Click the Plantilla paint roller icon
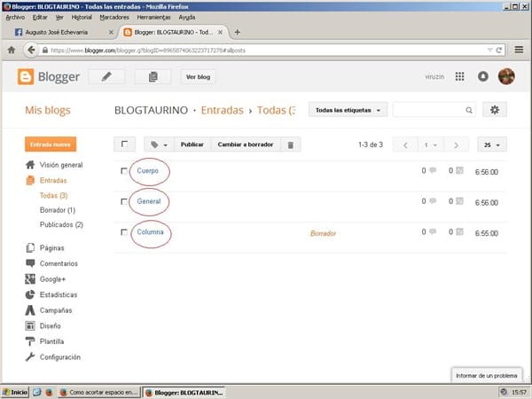The height and width of the screenshot is (399, 532). tap(30, 341)
